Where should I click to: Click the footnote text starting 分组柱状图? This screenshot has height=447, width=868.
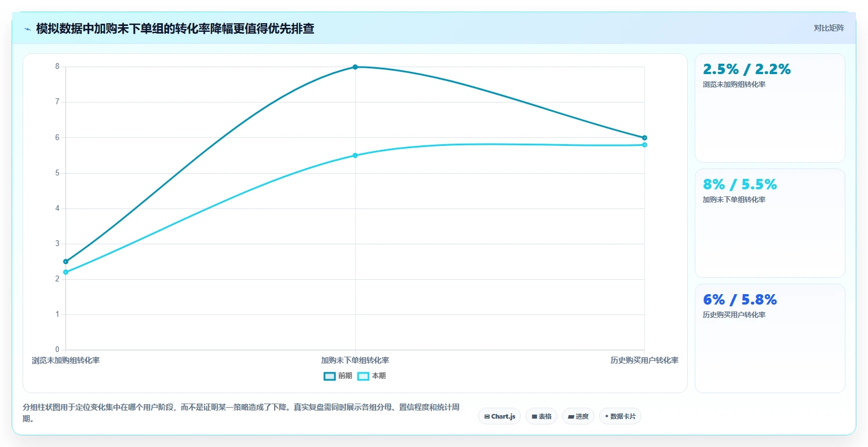pyautogui.click(x=241, y=413)
